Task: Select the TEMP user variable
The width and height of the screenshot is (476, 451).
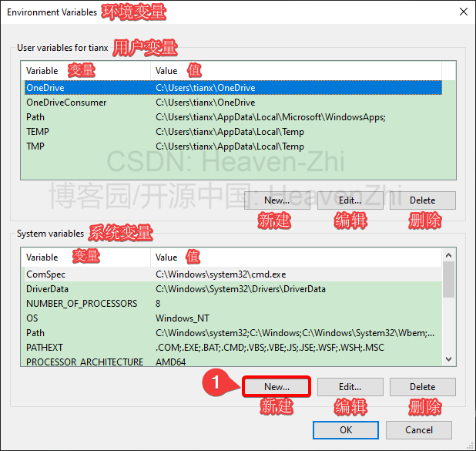Action: 233,132
